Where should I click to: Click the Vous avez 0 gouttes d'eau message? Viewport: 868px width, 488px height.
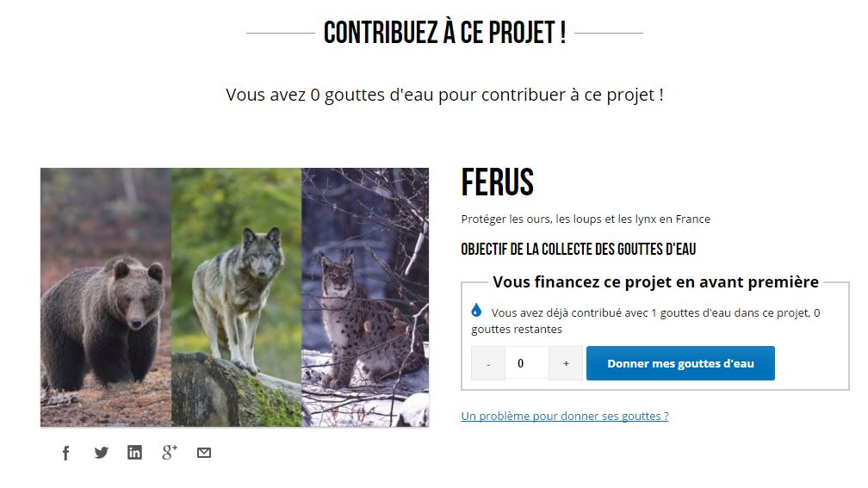point(444,96)
